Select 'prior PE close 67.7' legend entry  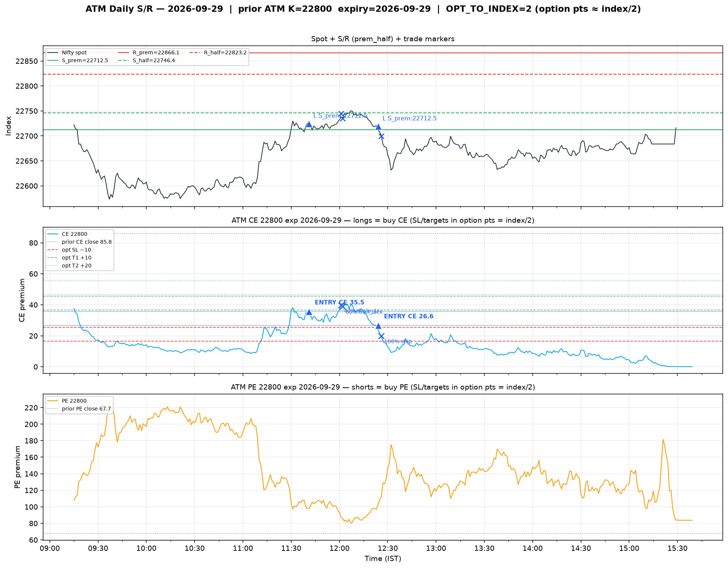[x=79, y=409]
